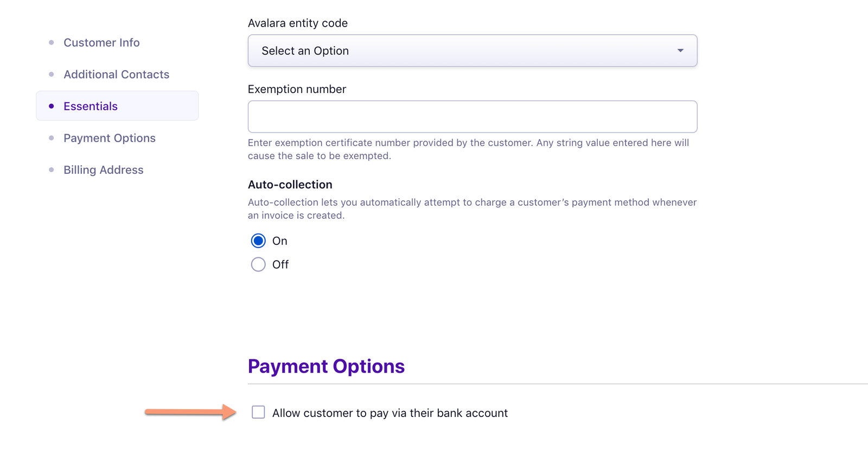Click the active bullet beside Essentials
The height and width of the screenshot is (461, 868).
point(52,106)
